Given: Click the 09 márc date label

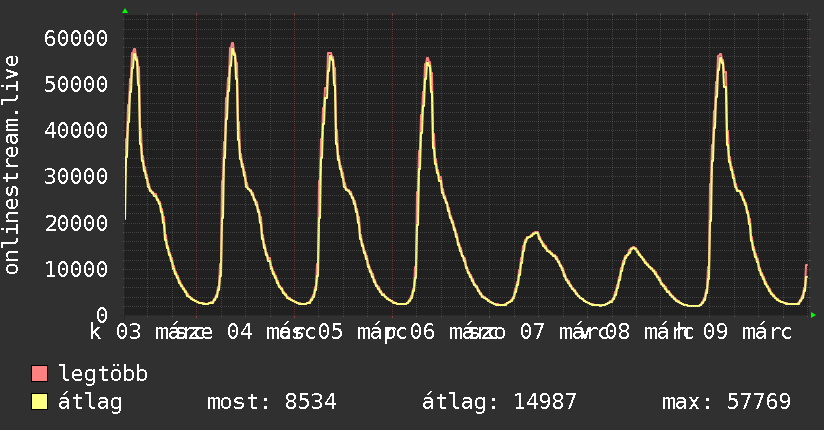Looking at the screenshot, I should [x=747, y=332].
